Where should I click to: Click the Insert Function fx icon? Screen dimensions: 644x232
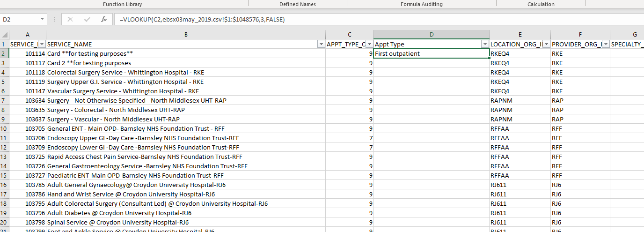pos(104,20)
